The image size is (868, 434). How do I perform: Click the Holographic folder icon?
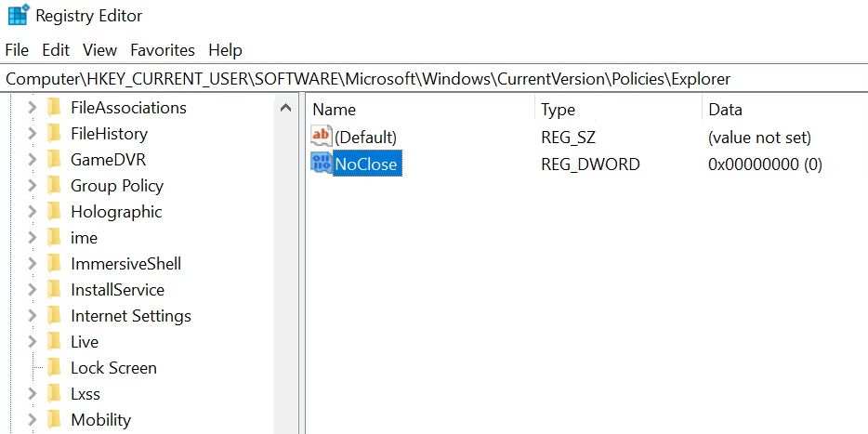tap(54, 212)
